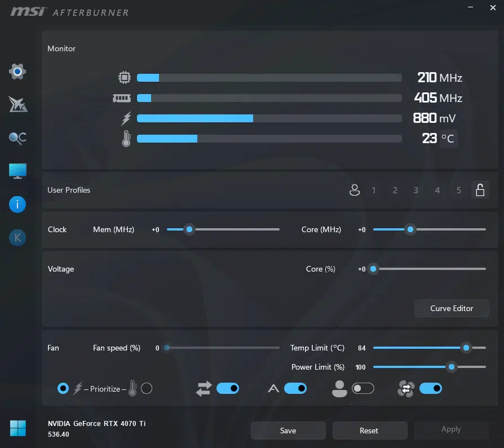The width and height of the screenshot is (504, 448).
Task: Toggle the fan sync switch
Action: coord(431,388)
